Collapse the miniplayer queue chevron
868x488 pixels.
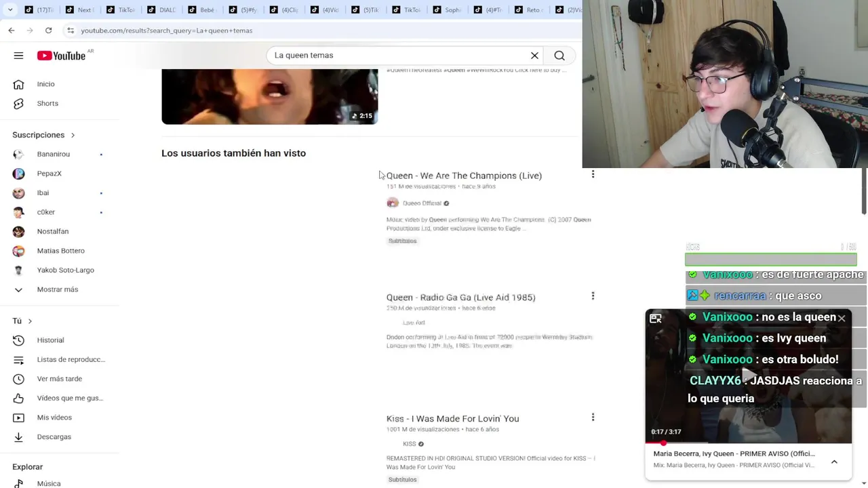point(834,462)
